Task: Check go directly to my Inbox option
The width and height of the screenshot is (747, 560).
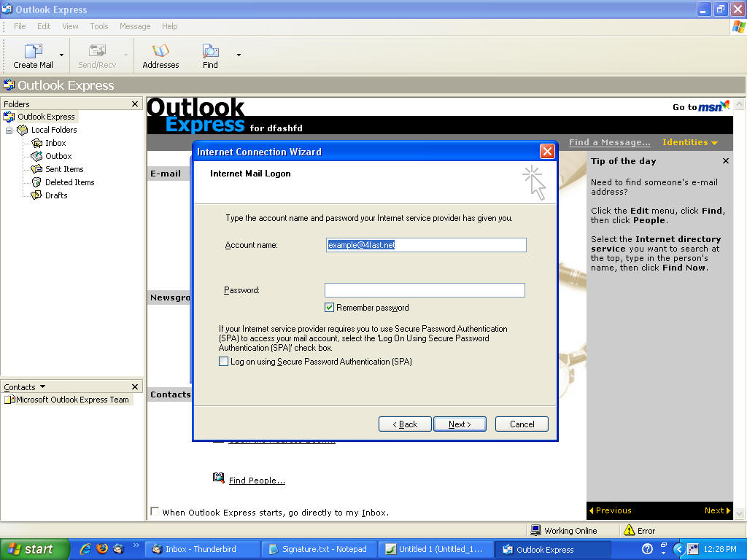Action: 155,511
